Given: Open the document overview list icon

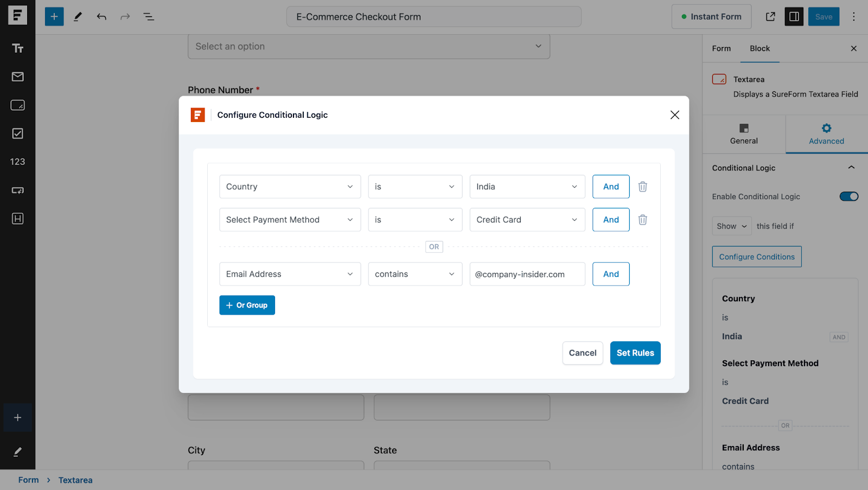Looking at the screenshot, I should pos(149,17).
